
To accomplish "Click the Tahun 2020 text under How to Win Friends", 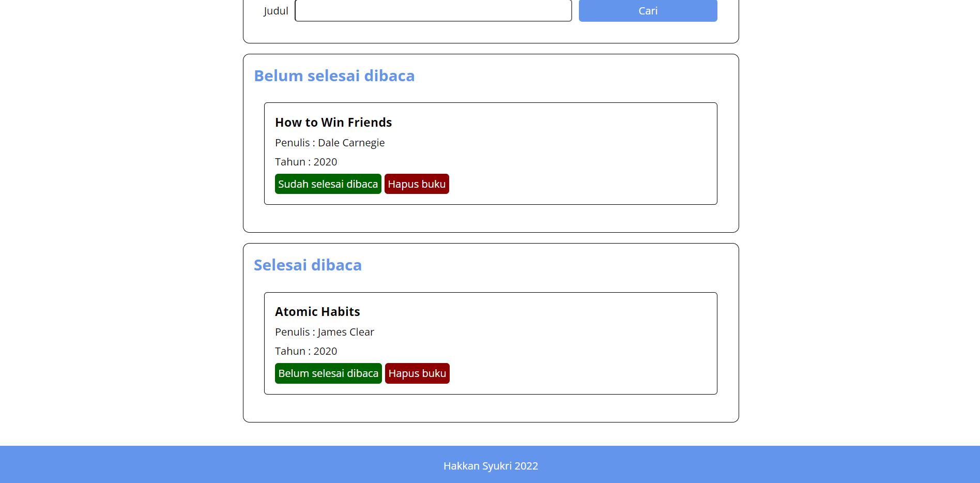I will click(x=305, y=162).
